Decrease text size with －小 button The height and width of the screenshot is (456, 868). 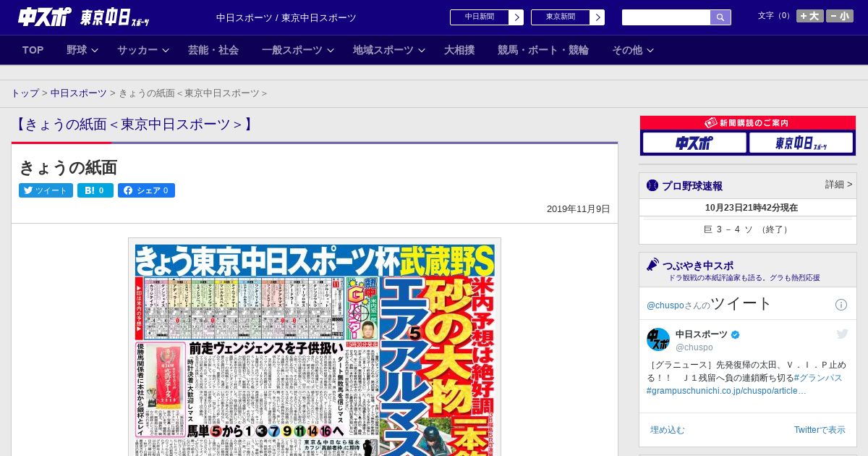840,16
